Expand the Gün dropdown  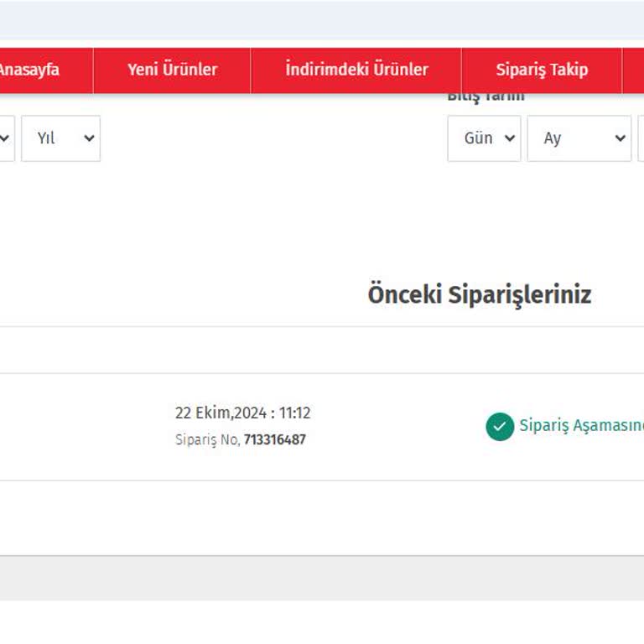pos(484,138)
